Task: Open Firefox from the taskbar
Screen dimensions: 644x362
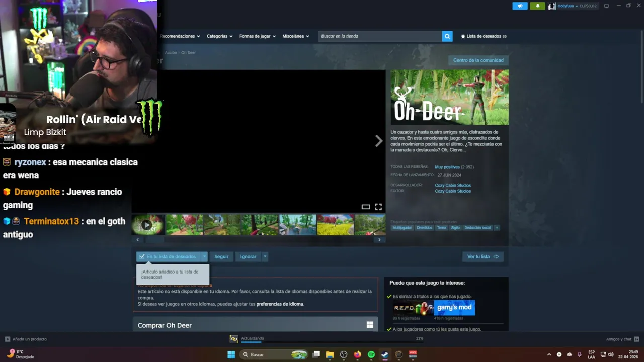Action: [x=357, y=354]
